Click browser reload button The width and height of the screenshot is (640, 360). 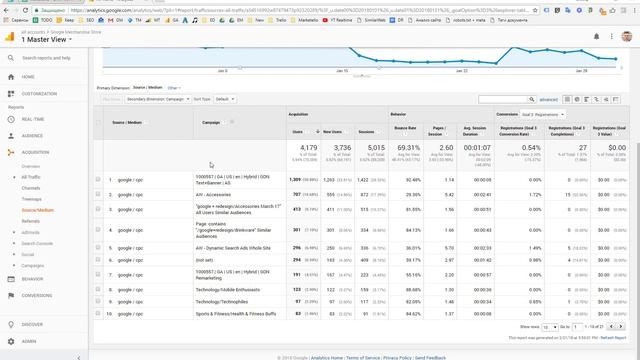25,10
